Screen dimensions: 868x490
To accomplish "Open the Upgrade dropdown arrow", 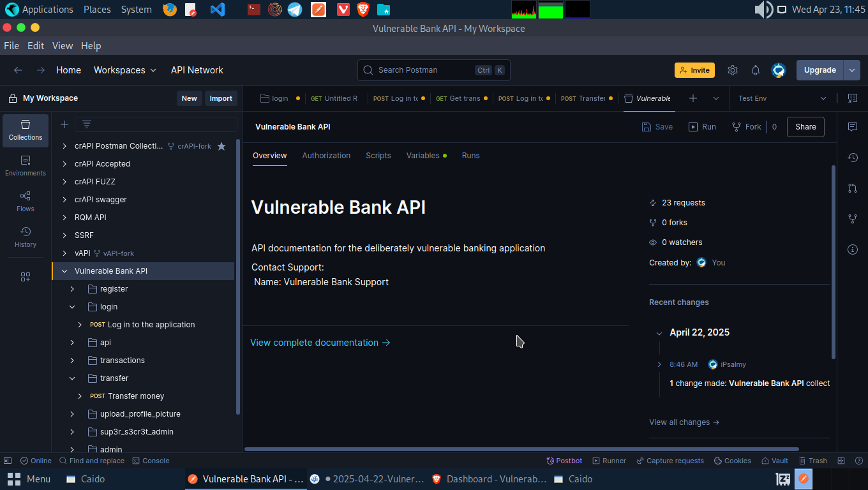I will 852,70.
